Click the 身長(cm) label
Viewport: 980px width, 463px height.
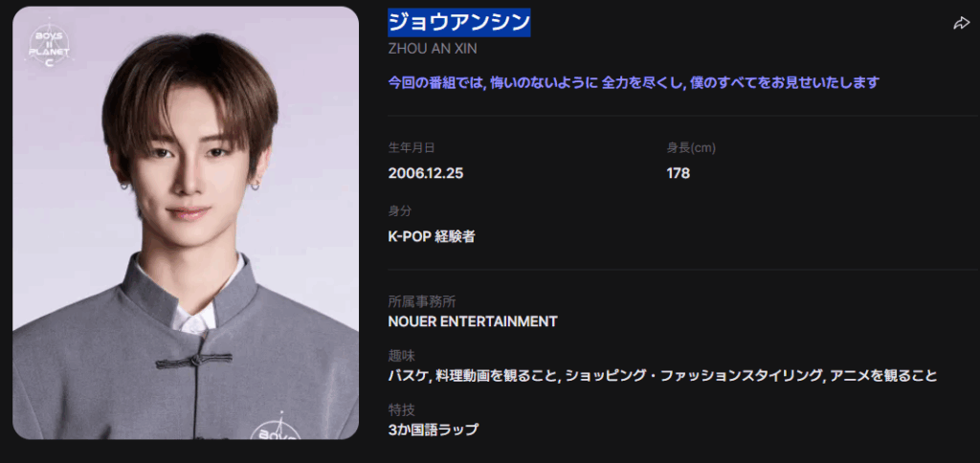(x=691, y=148)
